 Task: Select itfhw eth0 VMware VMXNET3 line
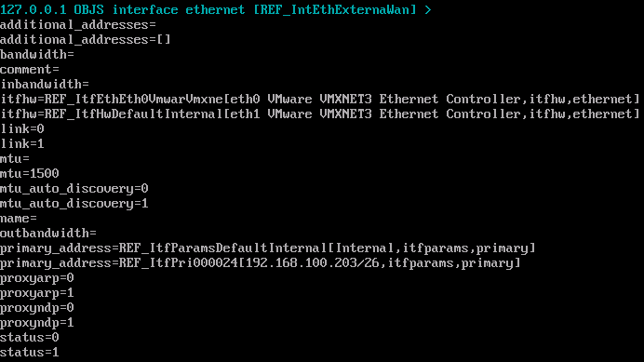click(320, 99)
